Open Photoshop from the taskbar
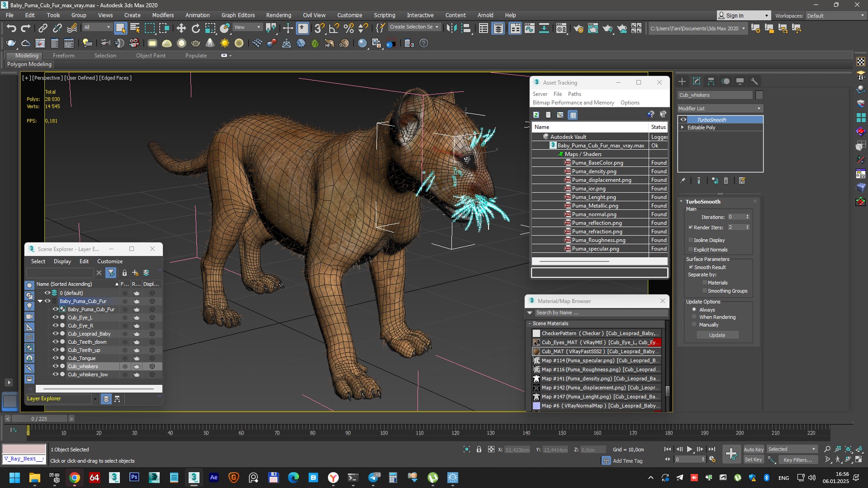 (134, 477)
